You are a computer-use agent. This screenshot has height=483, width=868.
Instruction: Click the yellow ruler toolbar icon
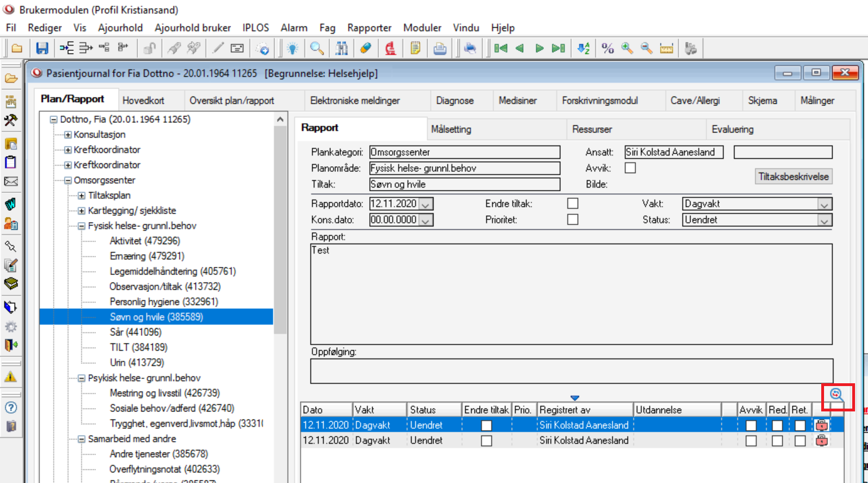(x=667, y=48)
